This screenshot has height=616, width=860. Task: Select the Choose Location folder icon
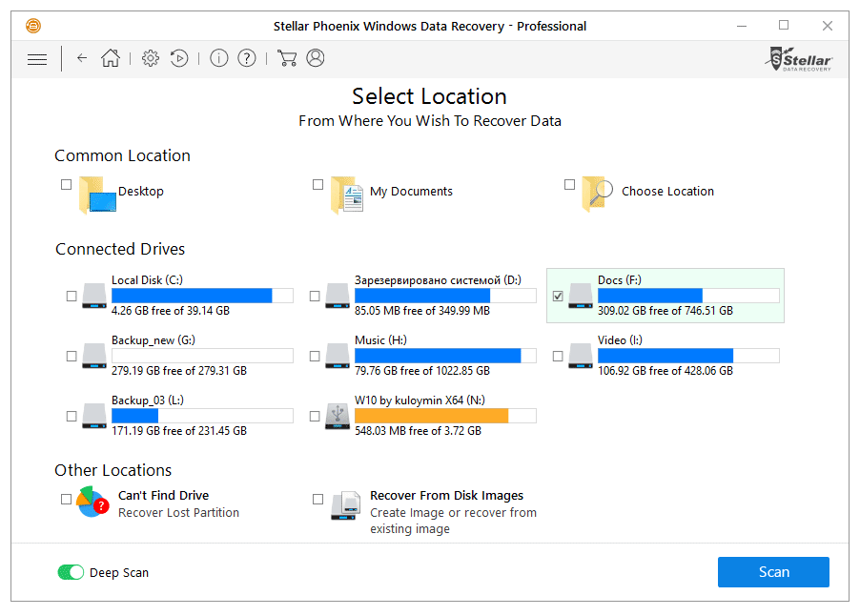click(x=597, y=194)
